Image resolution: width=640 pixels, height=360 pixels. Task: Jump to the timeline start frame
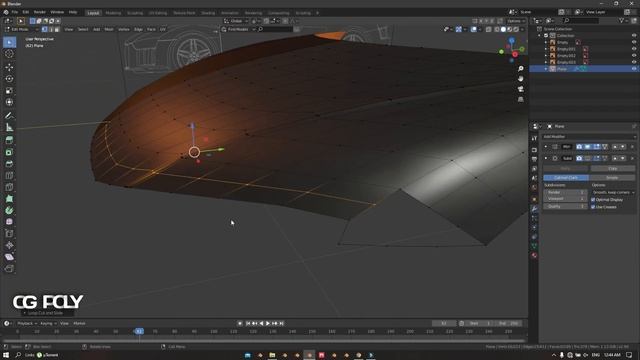pyautogui.click(x=248, y=323)
